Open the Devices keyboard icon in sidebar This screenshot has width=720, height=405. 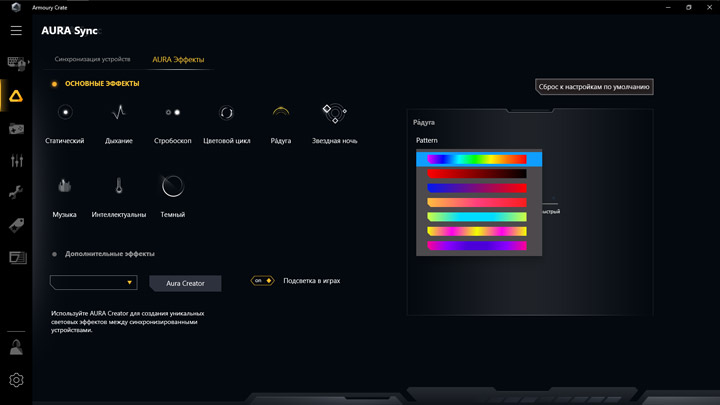coord(17,63)
